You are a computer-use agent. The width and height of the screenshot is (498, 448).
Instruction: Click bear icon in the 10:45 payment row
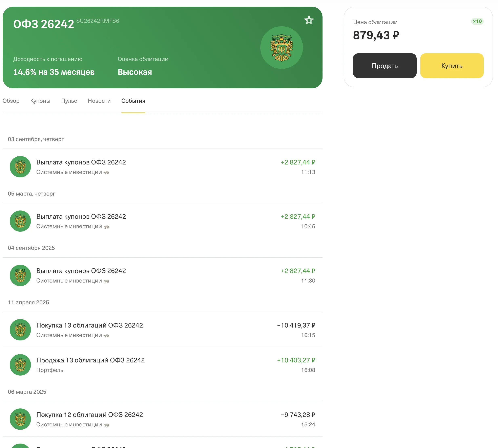pyautogui.click(x=106, y=227)
